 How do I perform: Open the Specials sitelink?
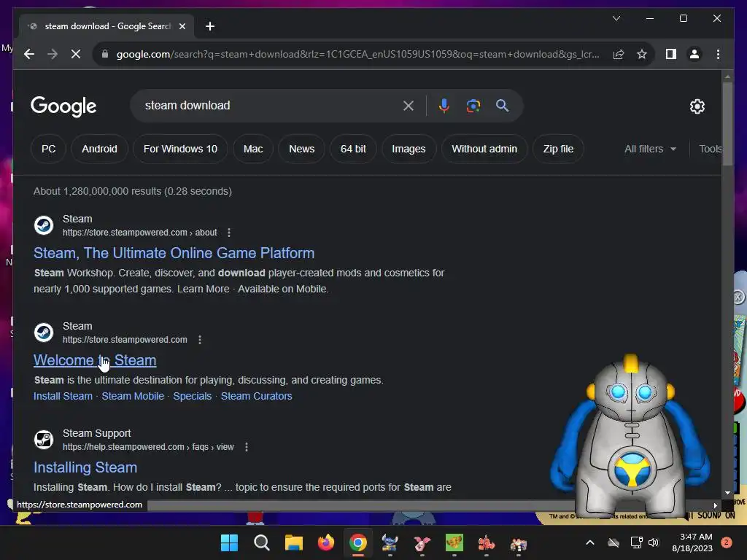[193, 396]
